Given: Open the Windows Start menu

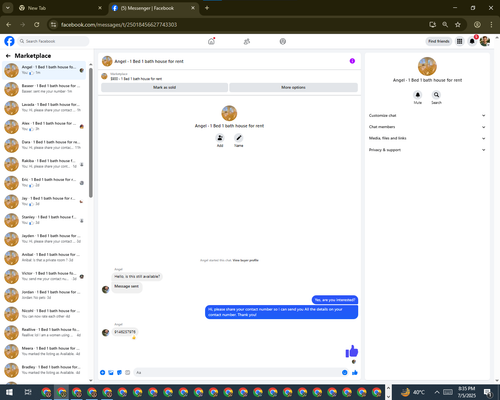Looking at the screenshot, I should click(9, 392).
